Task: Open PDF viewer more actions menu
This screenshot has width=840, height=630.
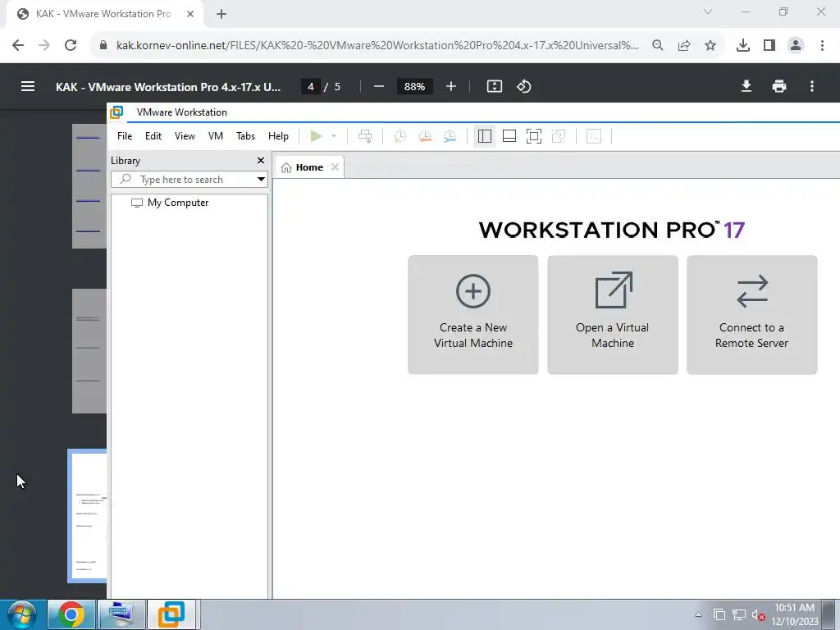Action: pyautogui.click(x=812, y=86)
